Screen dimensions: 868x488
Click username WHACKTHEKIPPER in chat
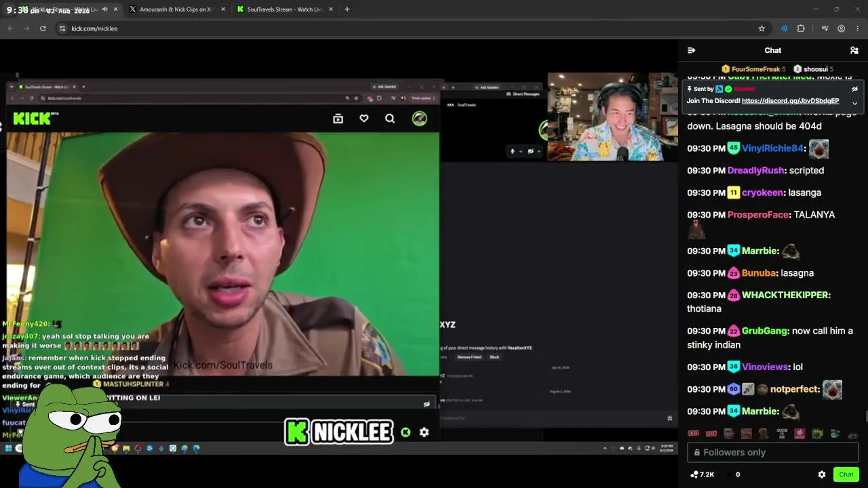coord(785,296)
